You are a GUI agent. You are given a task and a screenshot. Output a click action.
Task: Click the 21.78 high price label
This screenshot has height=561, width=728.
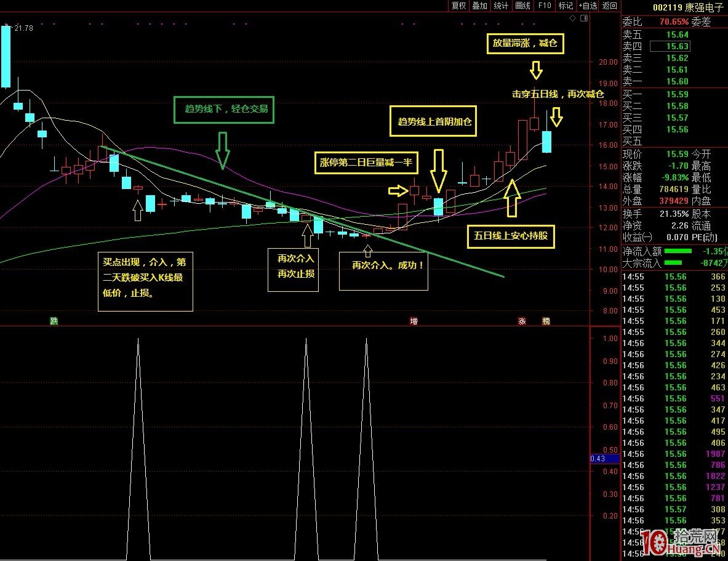pos(23,28)
